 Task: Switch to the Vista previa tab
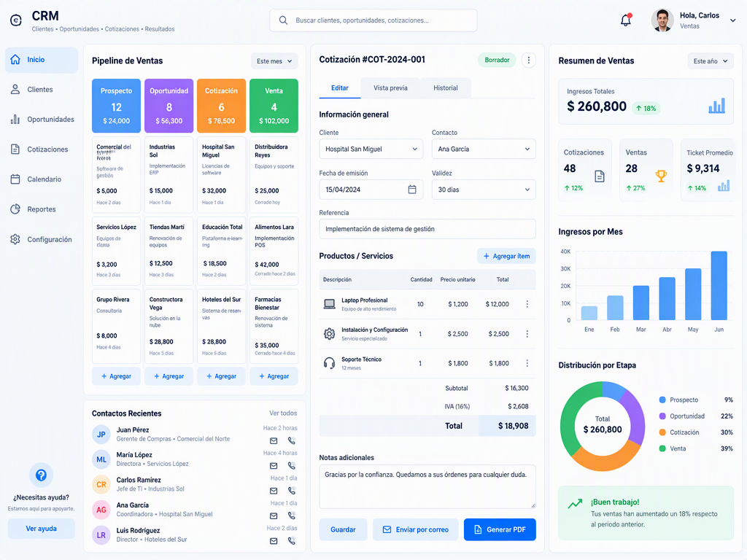390,88
